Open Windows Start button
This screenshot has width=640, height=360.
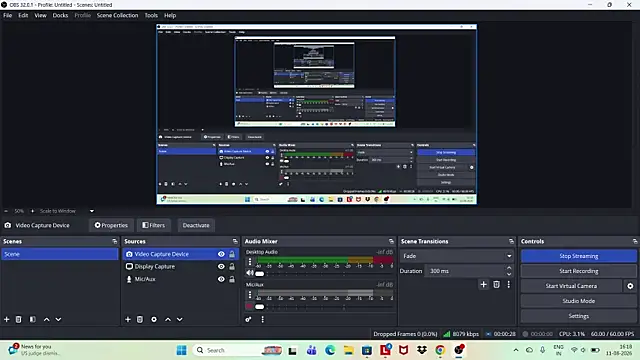(182, 350)
